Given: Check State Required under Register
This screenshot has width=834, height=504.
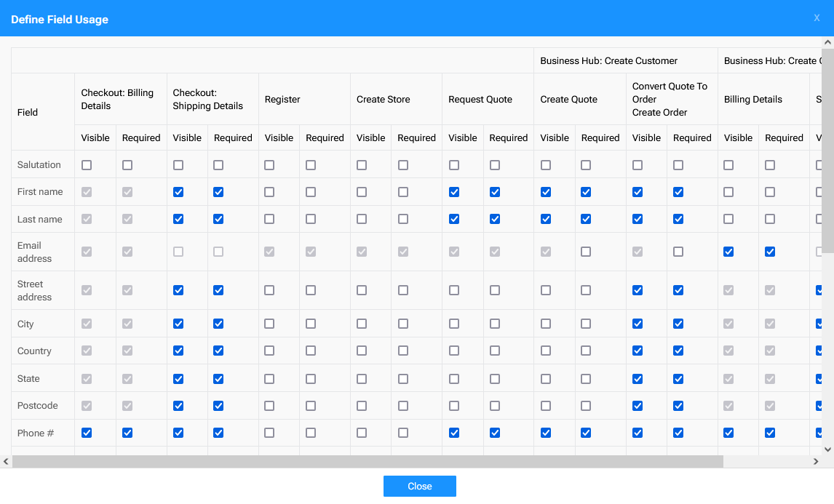Looking at the screenshot, I should [x=311, y=378].
